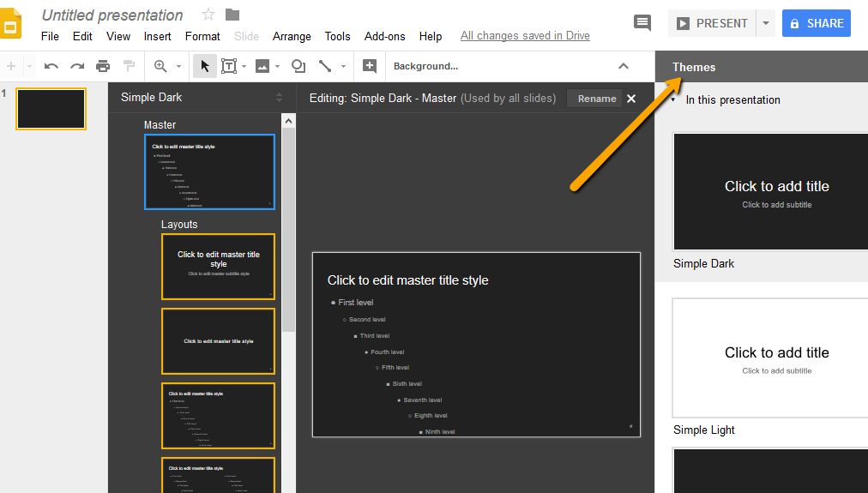
Task: Move presentation using folder icon
Action: [x=232, y=15]
